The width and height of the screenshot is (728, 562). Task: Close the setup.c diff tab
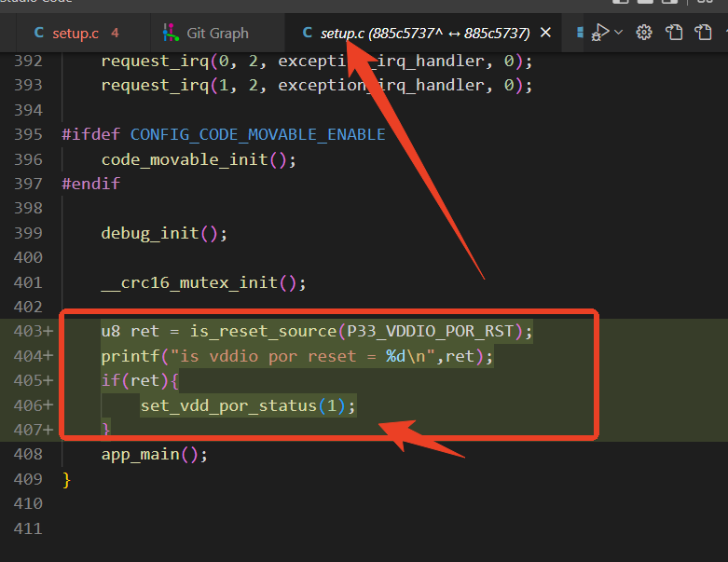(x=546, y=33)
